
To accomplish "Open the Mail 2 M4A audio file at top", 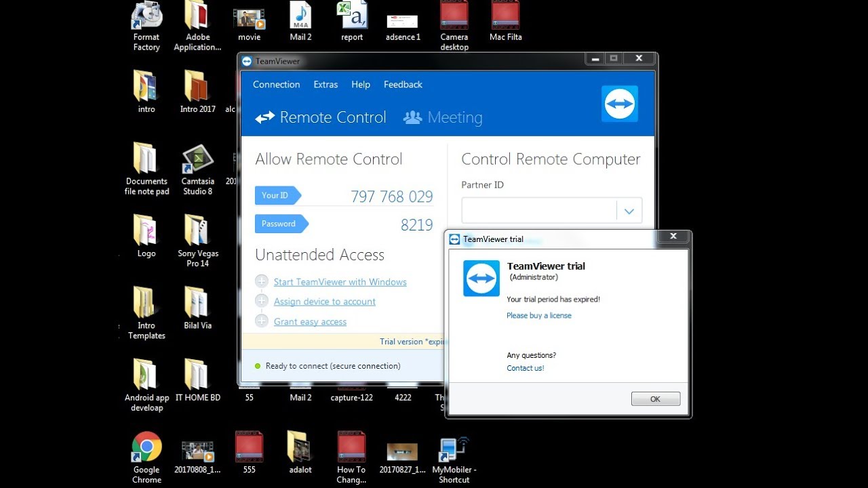I will (x=300, y=22).
